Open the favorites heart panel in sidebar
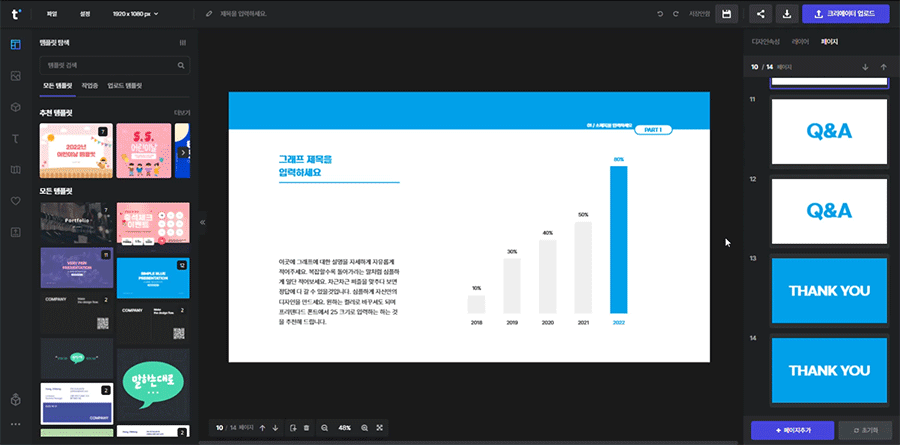Viewport: 900px width, 445px height. [15, 200]
